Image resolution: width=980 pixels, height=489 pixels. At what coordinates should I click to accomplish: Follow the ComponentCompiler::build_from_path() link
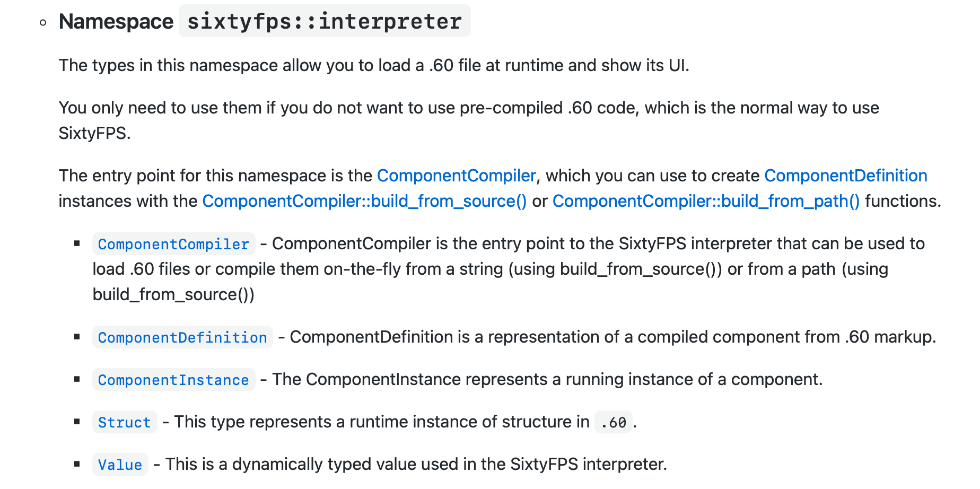click(x=706, y=201)
